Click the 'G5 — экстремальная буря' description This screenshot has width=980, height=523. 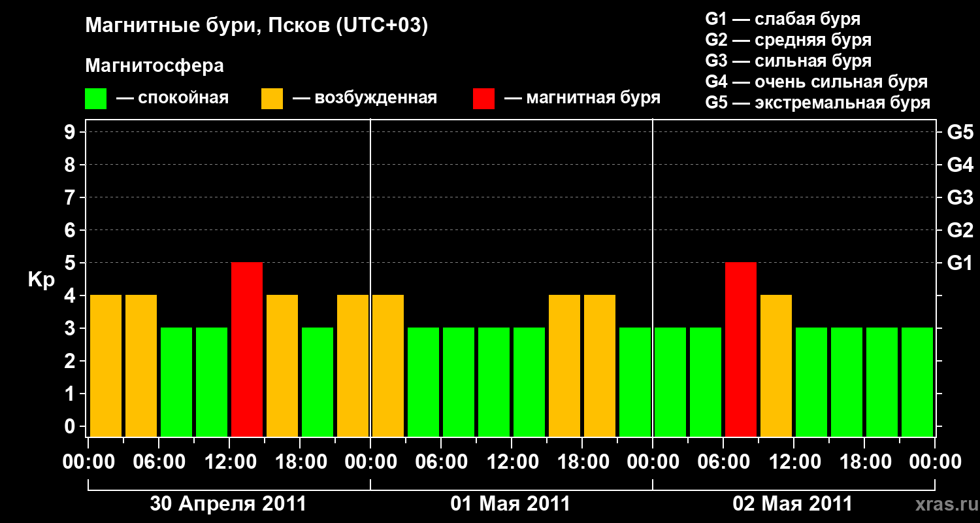pyautogui.click(x=818, y=103)
